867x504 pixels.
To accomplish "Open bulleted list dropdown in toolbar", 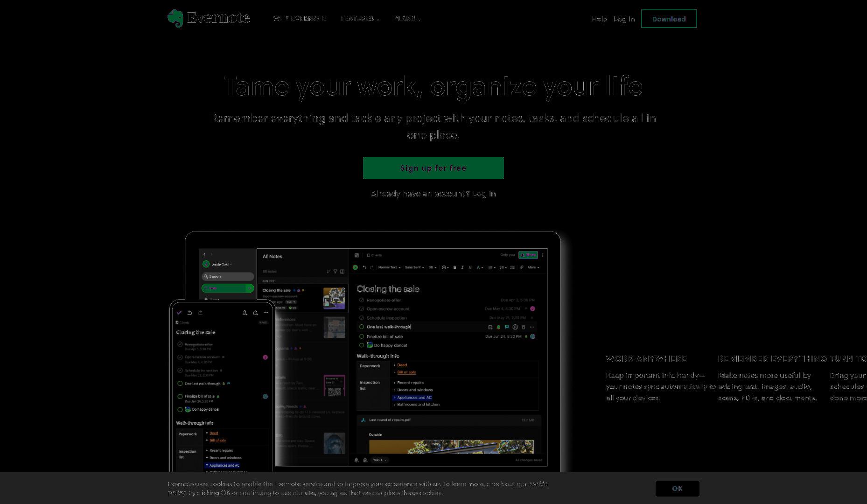I will tap(491, 267).
